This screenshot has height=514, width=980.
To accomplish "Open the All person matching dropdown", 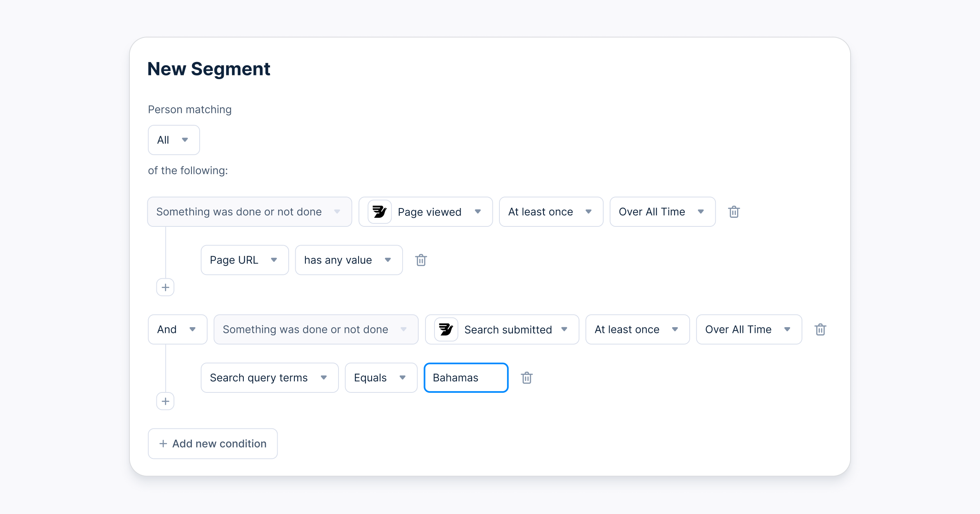I will 174,140.
